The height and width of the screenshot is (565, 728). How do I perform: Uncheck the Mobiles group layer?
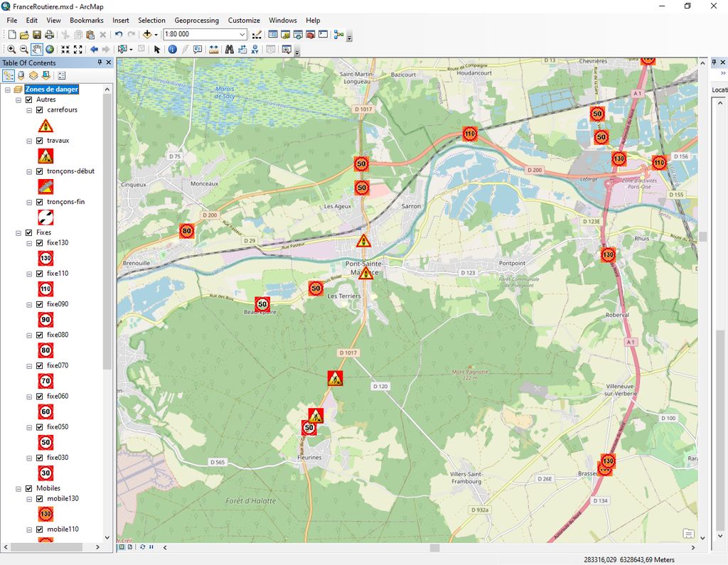pos(28,488)
